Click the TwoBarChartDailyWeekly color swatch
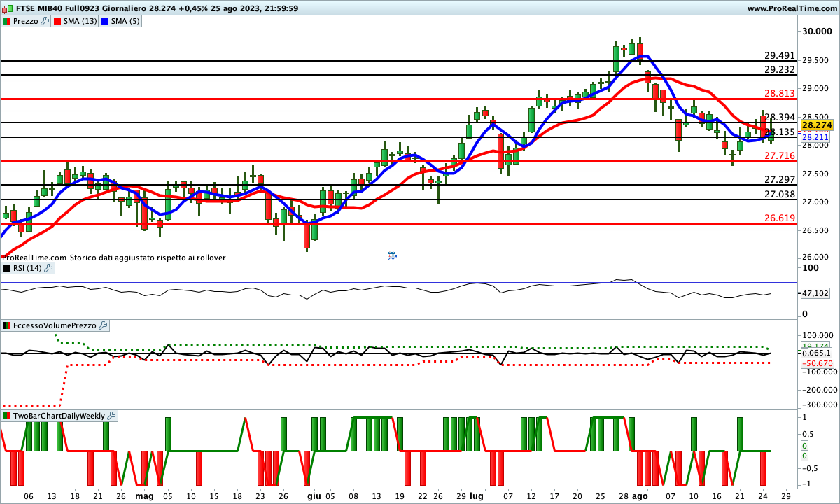840x504 pixels. tap(7, 415)
